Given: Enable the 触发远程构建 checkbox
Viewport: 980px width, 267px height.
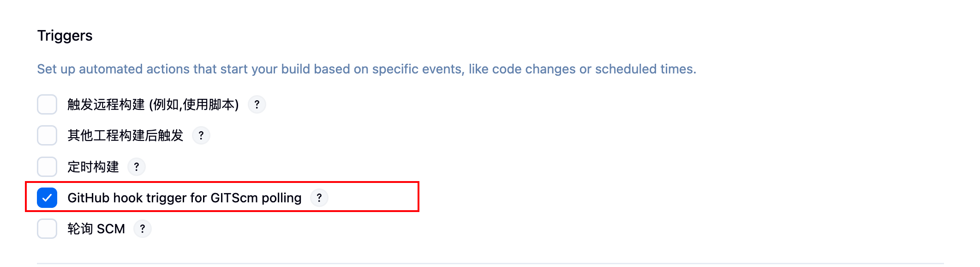Looking at the screenshot, I should (47, 104).
